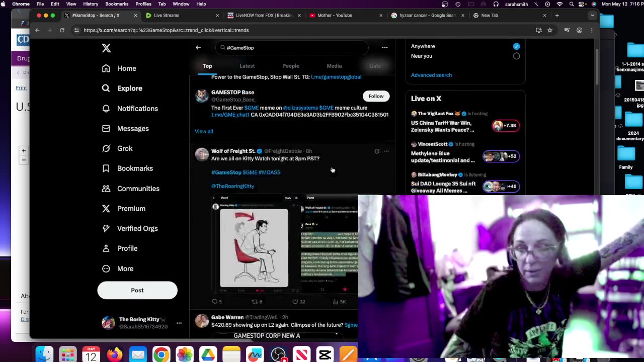Screen dimensions: 644x362
Task: Click the #MOASS hashtag link
Action: click(x=269, y=172)
